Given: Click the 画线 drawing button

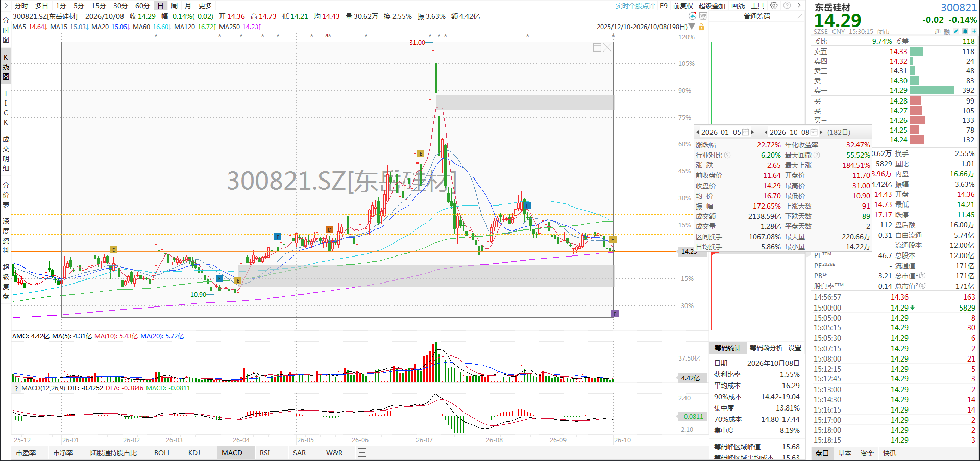Looking at the screenshot, I should (738, 6).
